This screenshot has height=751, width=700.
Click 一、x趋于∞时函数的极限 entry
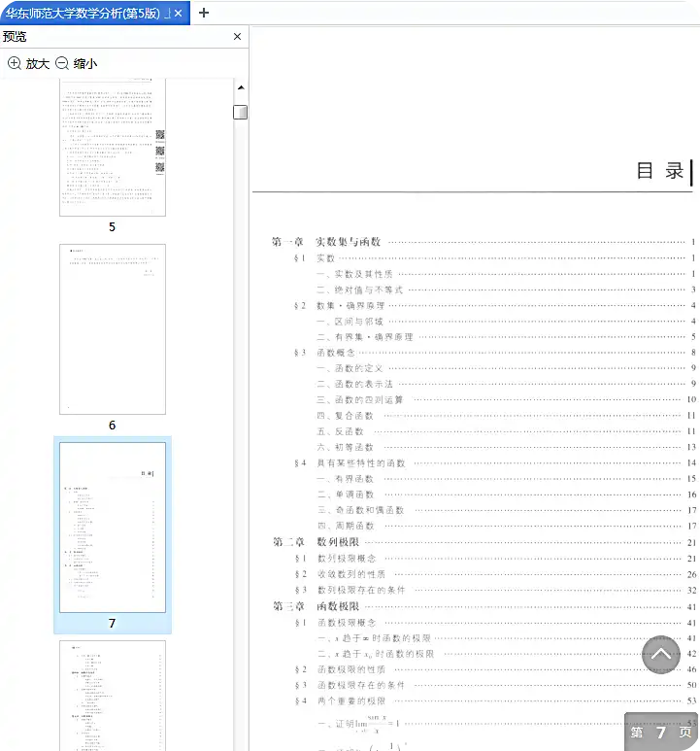[507, 638]
